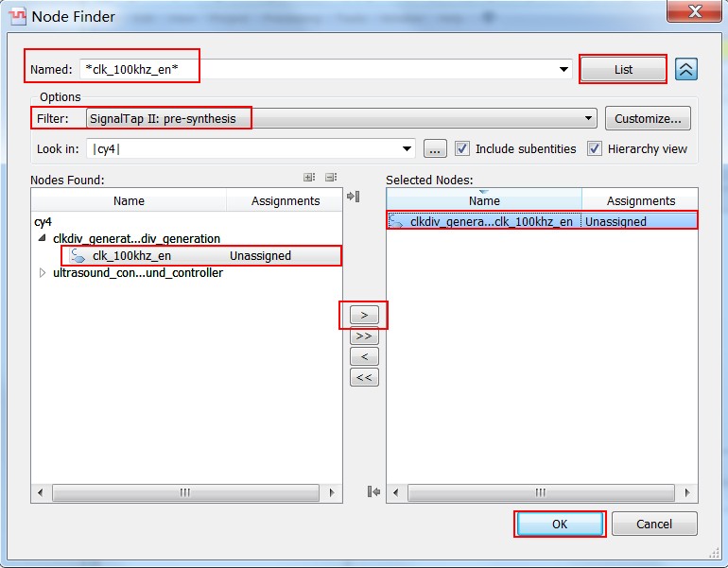
Task: Click copy-to-selected arrow icon at top of divider
Action: coord(354,197)
